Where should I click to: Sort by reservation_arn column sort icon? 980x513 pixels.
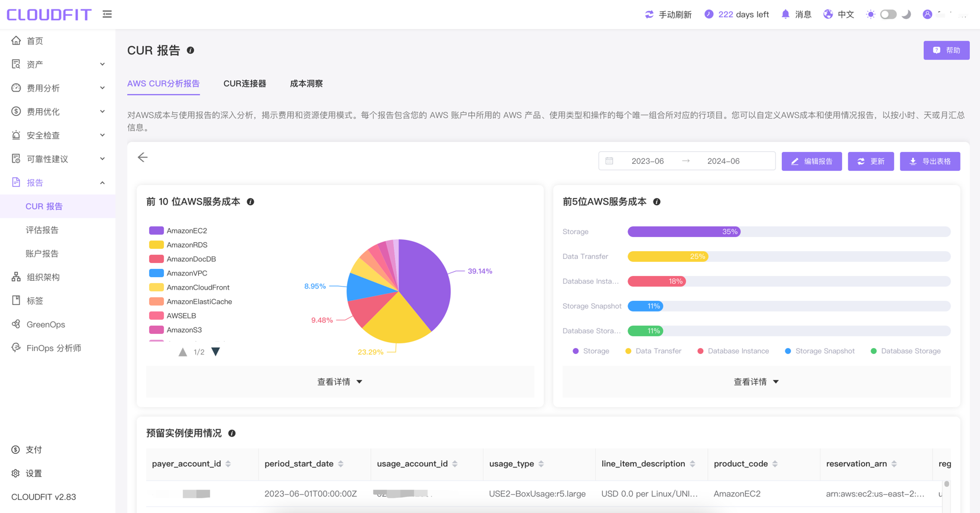894,464
